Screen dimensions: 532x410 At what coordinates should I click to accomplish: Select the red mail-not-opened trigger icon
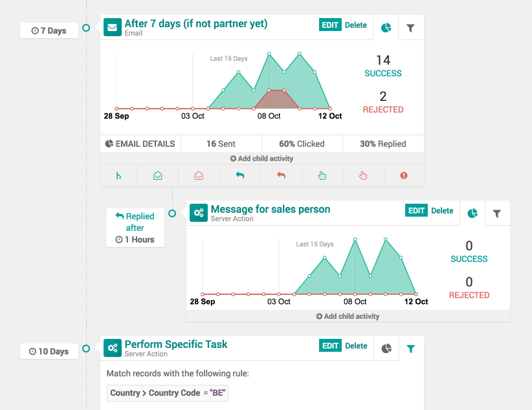pos(199,176)
